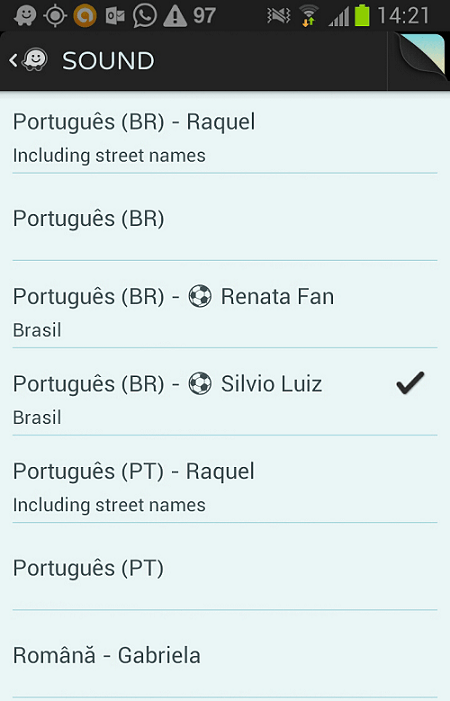Choose Português (BR) - Renata Fan voice

pos(225,305)
